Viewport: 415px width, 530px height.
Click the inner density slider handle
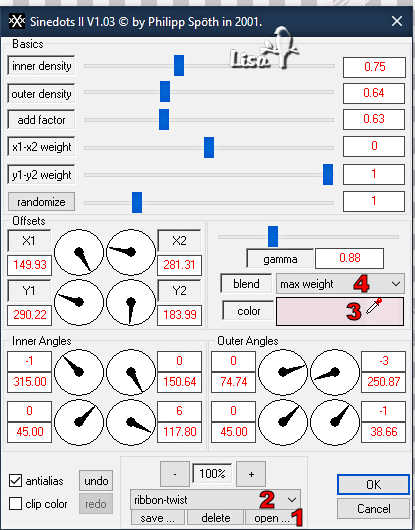point(179,66)
